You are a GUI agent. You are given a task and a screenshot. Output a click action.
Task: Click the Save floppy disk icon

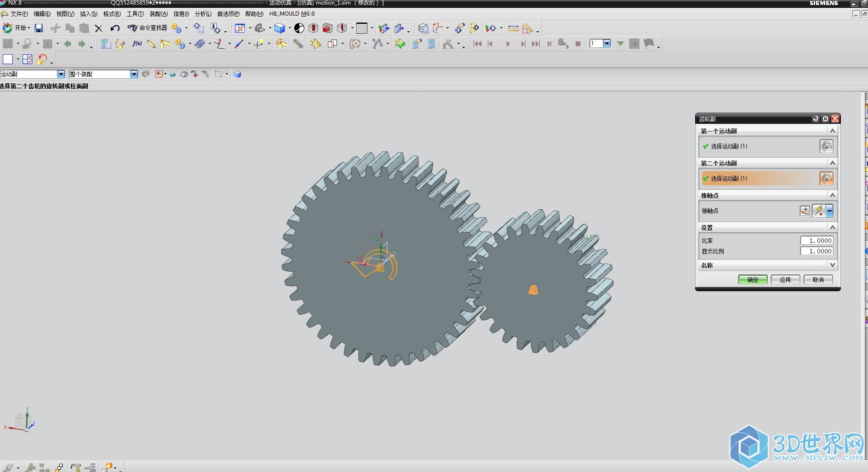click(x=39, y=28)
